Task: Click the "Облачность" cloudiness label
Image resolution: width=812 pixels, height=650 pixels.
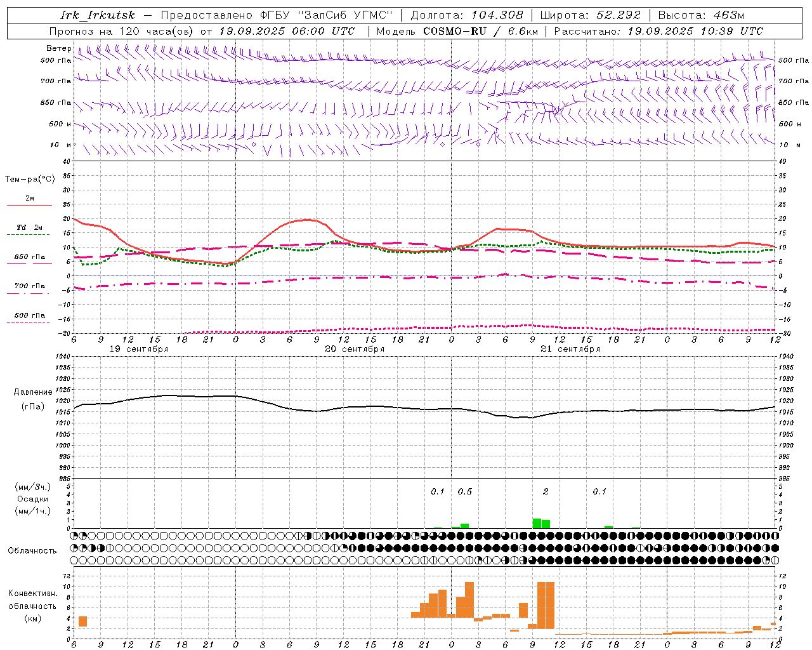Action: pyautogui.click(x=32, y=550)
